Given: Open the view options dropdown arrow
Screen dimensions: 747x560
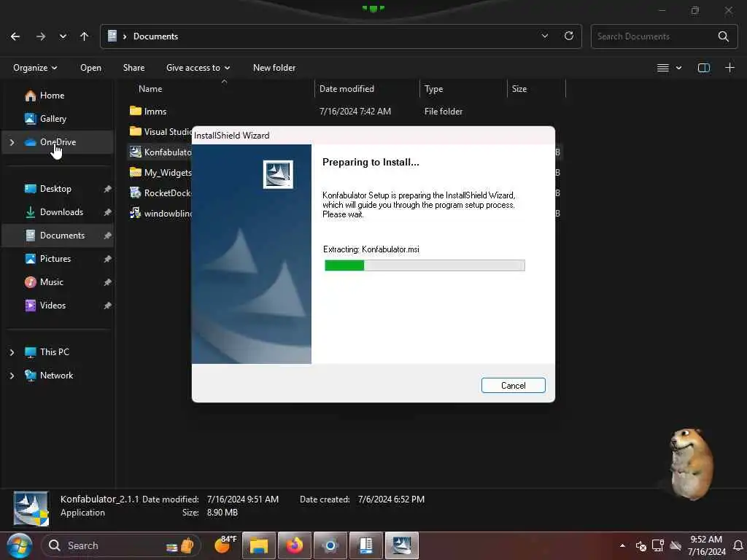Looking at the screenshot, I should point(679,68).
